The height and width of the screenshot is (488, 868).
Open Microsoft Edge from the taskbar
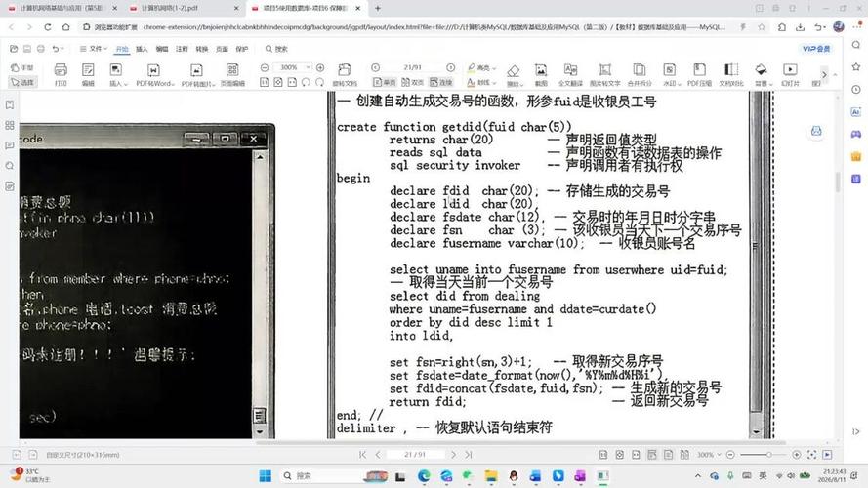pyautogui.click(x=424, y=475)
